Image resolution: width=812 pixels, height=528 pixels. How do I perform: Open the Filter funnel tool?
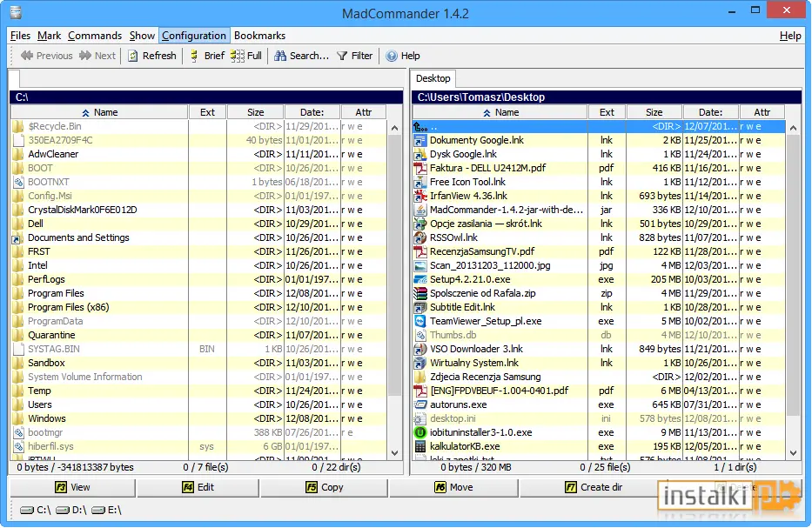(342, 56)
